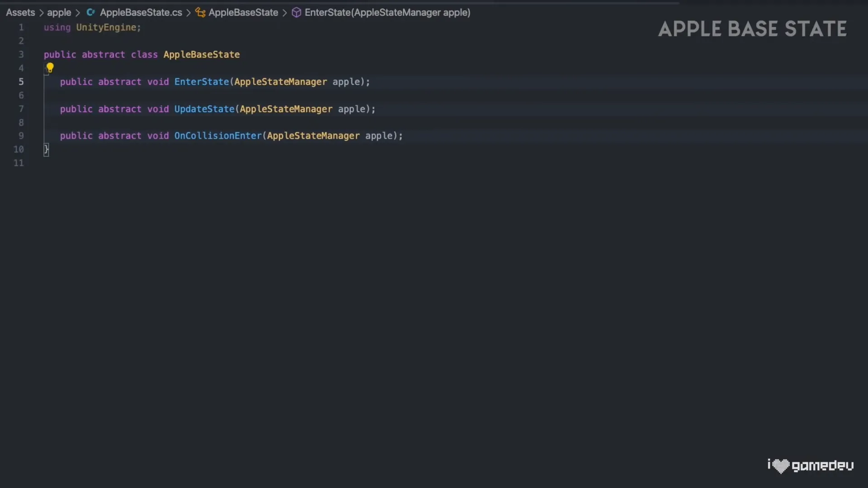This screenshot has width=868, height=488.
Task: Open the apple folder breadcrumb dropdown
Action: (59, 12)
